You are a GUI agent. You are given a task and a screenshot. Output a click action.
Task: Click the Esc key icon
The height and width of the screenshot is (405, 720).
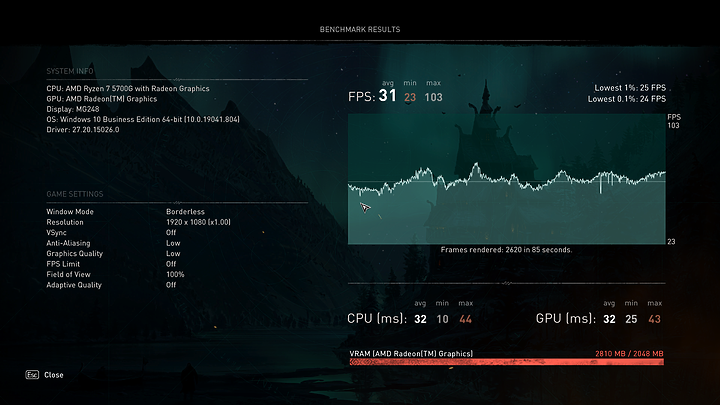click(32, 375)
